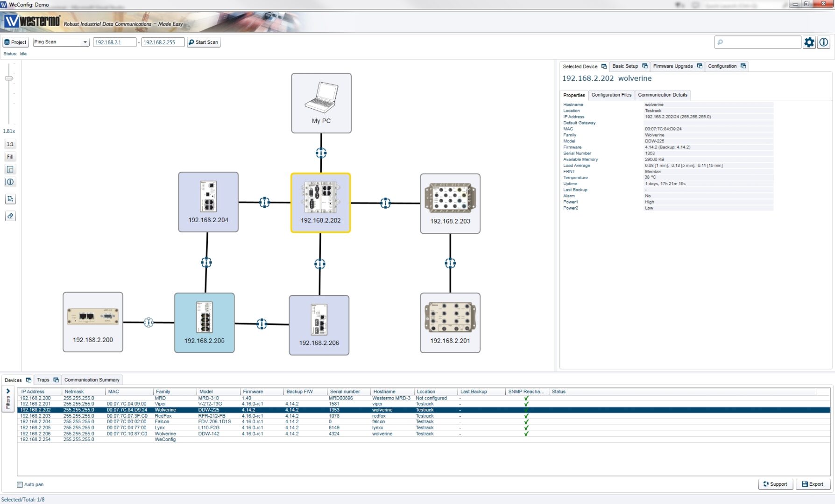
Task: Click the layout icon below Fill
Action: coord(10,169)
